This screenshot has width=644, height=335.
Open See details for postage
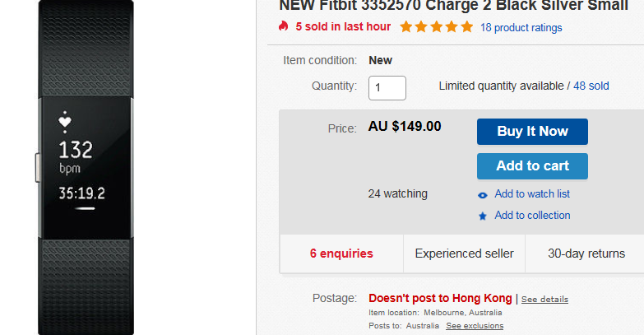(x=544, y=300)
